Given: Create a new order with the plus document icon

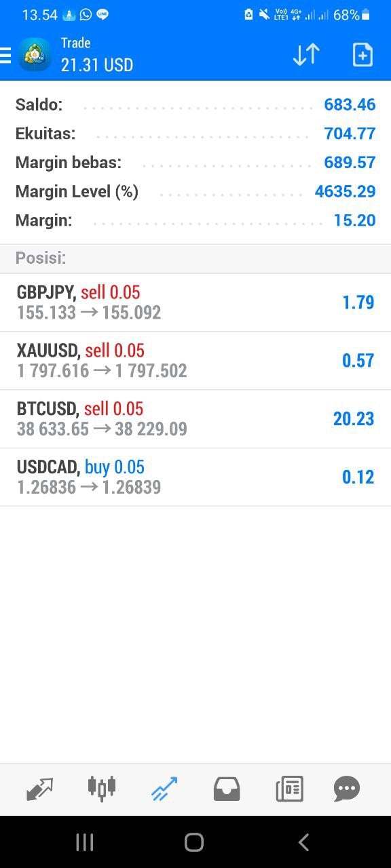Looking at the screenshot, I should click(x=362, y=55).
